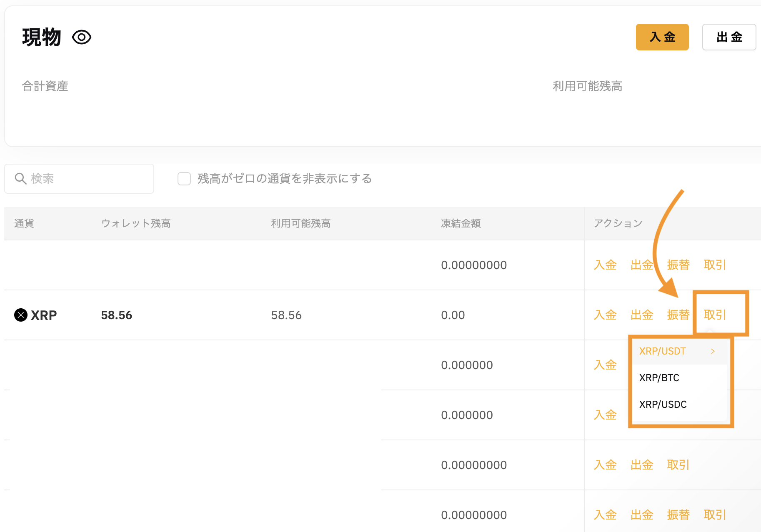
Task: Click the XRP coin logo icon
Action: (21, 315)
